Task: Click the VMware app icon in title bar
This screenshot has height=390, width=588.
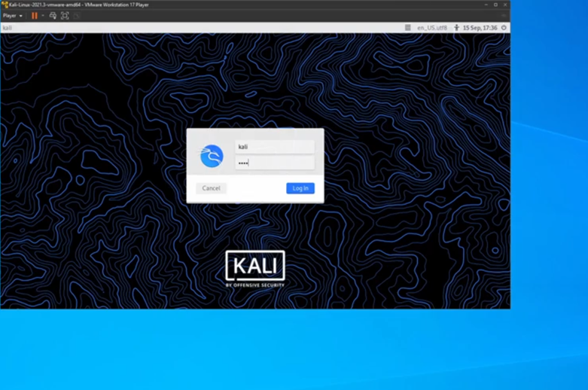Action: 5,5
